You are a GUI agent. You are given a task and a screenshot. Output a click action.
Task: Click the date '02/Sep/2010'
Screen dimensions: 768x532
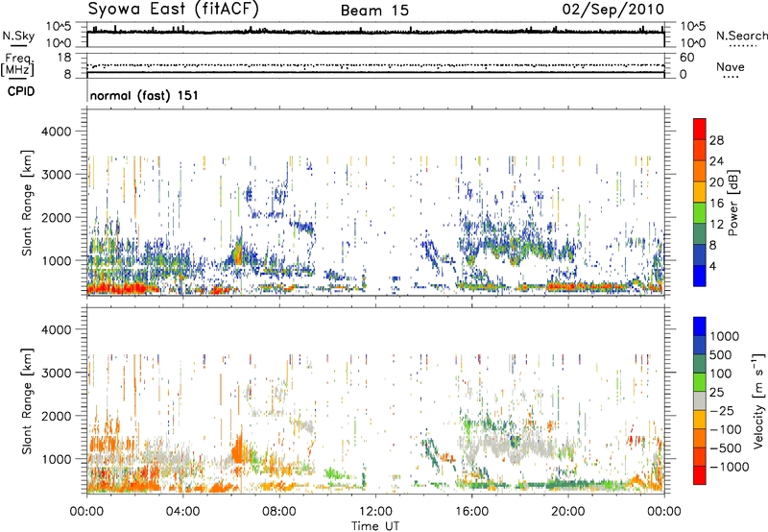point(613,10)
